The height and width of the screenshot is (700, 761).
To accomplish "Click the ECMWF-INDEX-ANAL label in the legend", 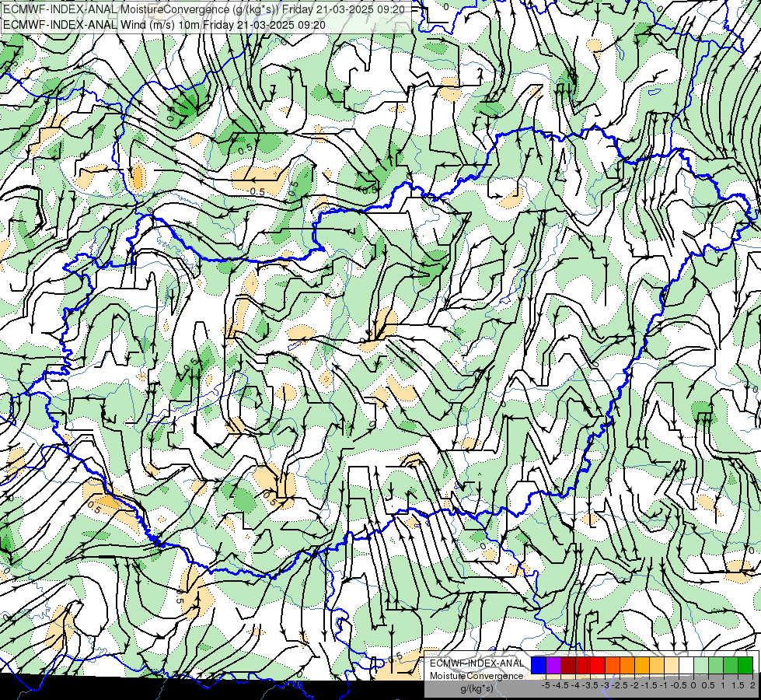I will tap(476, 663).
